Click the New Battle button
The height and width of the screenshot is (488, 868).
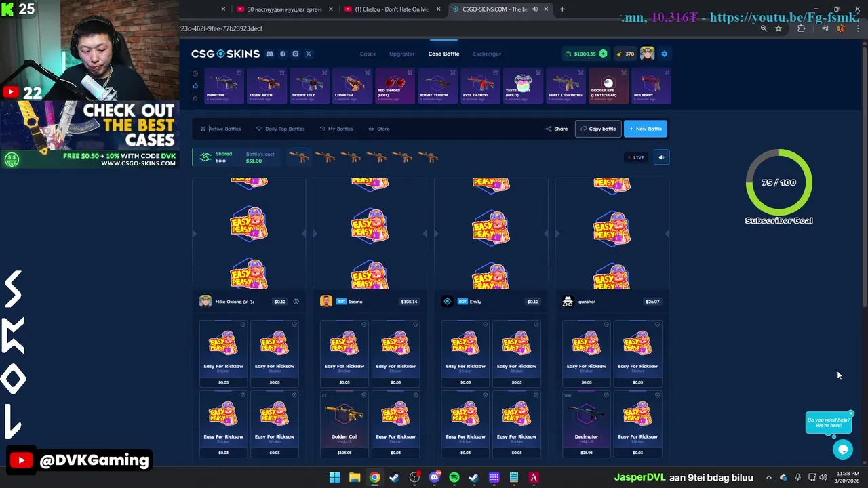tap(646, 129)
